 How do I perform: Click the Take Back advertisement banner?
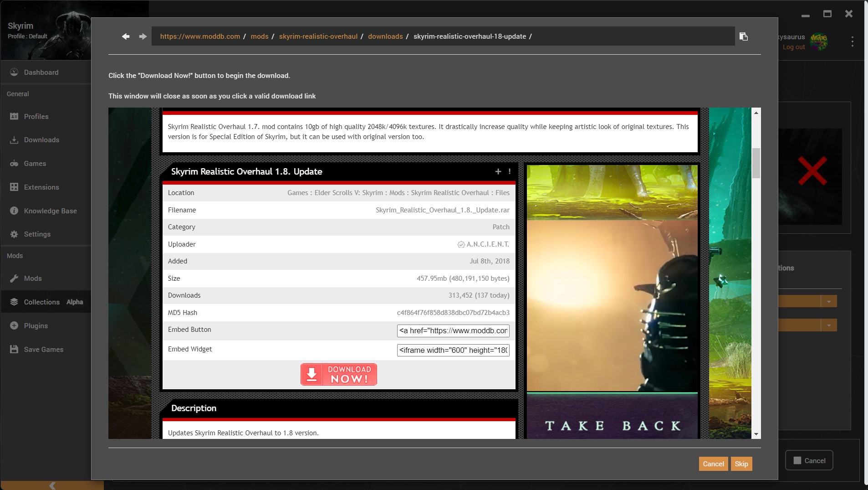point(612,302)
